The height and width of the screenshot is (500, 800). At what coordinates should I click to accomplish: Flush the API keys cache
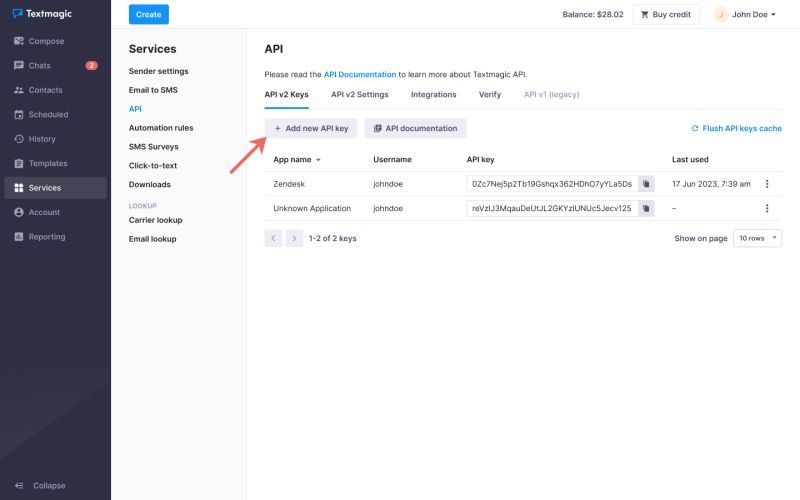736,129
